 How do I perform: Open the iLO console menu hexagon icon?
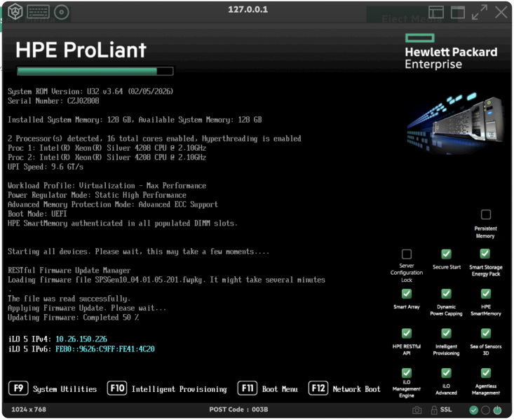click(x=15, y=12)
